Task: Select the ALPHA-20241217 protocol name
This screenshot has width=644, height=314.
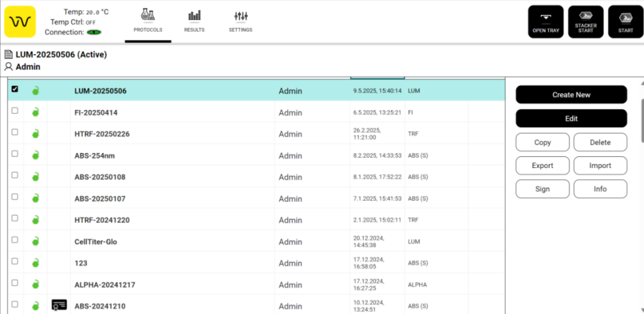Action: (105, 285)
